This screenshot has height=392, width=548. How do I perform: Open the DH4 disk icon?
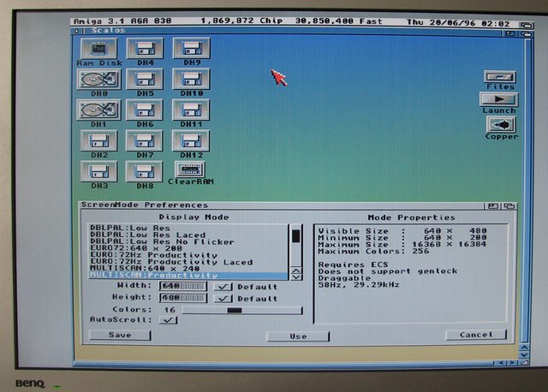145,50
